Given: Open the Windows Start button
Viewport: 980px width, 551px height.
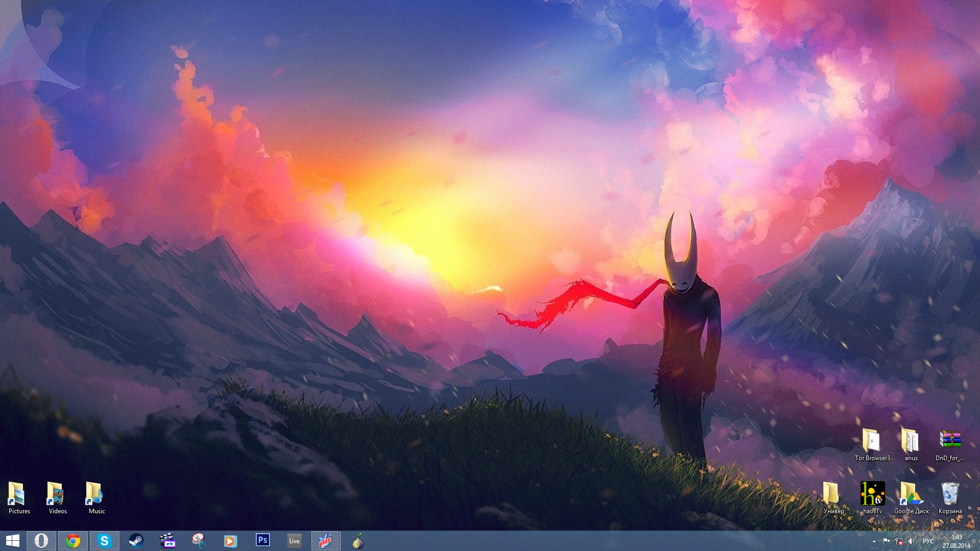Looking at the screenshot, I should coord(12,541).
